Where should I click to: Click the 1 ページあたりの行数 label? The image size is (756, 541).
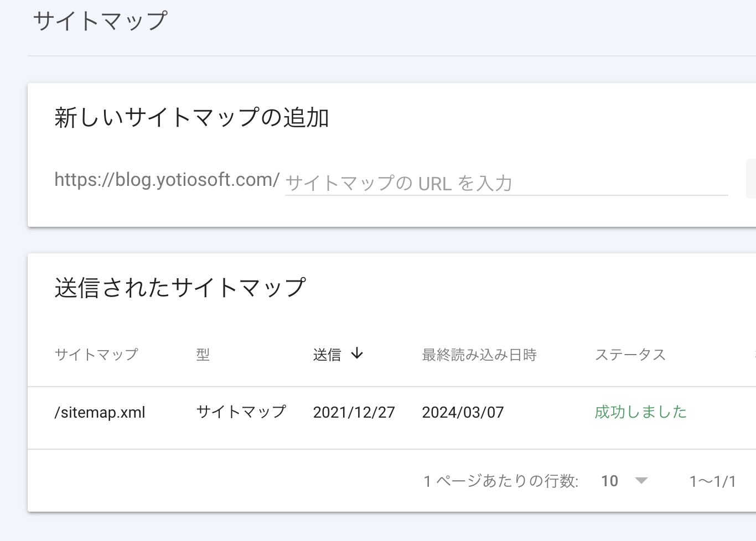(501, 481)
